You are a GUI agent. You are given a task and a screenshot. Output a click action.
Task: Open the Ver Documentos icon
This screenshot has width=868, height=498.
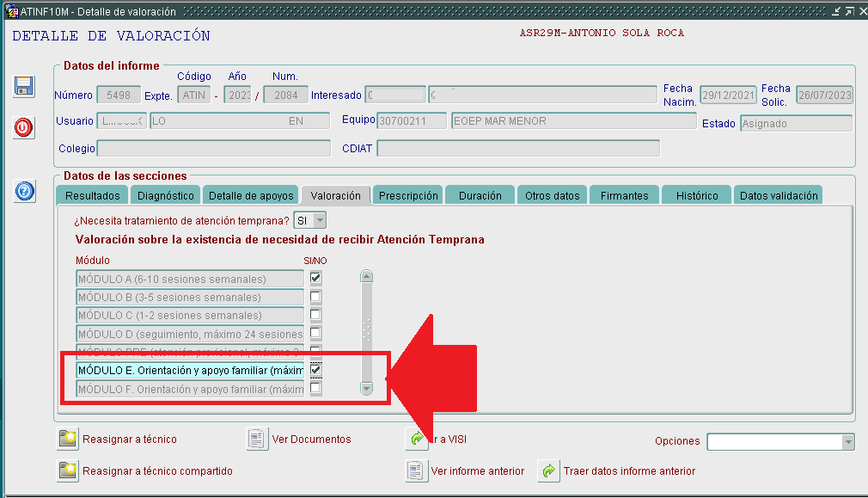click(257, 440)
